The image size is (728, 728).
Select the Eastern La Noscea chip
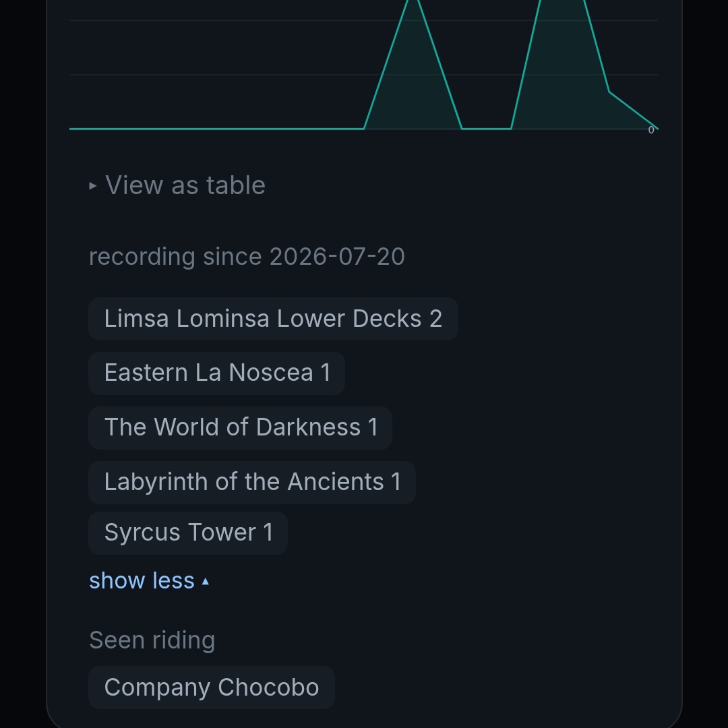tap(217, 373)
